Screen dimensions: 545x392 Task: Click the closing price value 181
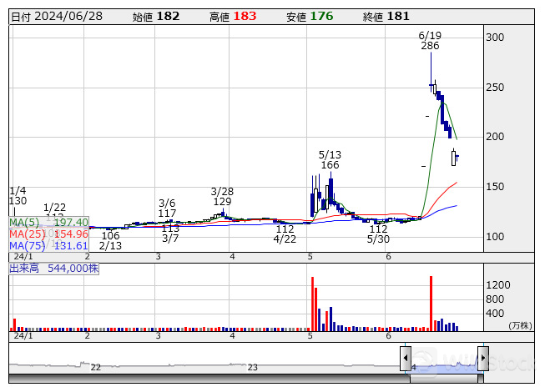(399, 16)
